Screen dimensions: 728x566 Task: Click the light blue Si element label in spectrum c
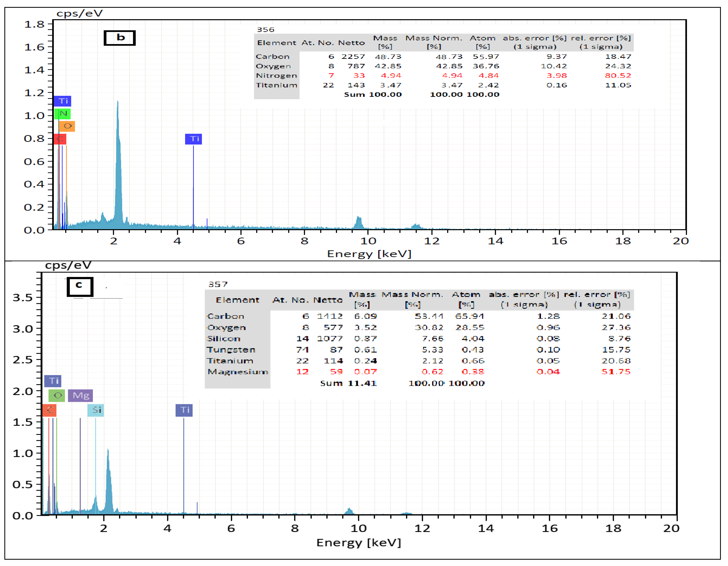point(96,410)
